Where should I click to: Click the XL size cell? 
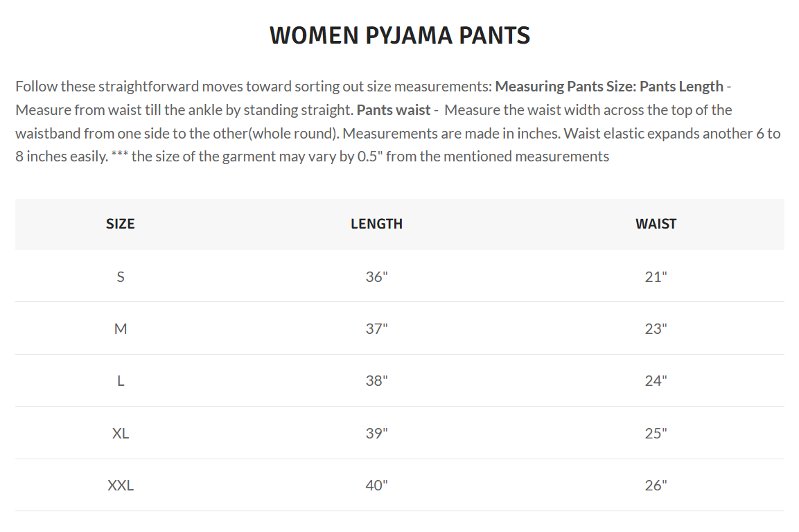(x=121, y=434)
